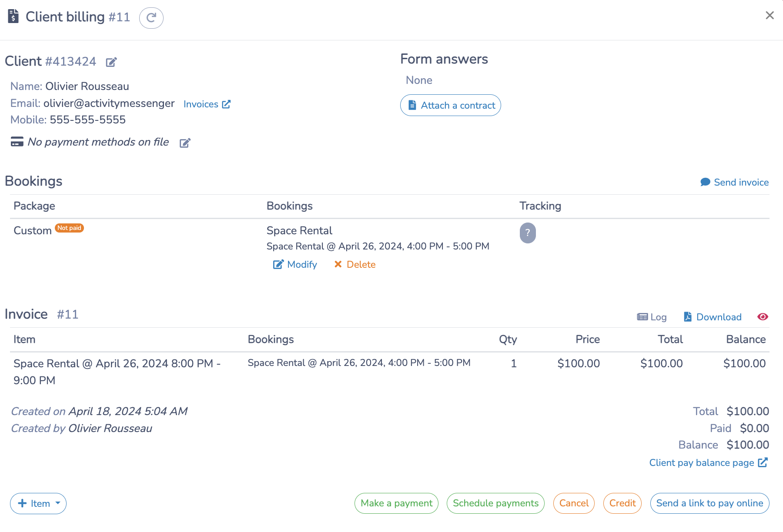Click the Not paid badge
The image size is (783, 532).
click(69, 228)
